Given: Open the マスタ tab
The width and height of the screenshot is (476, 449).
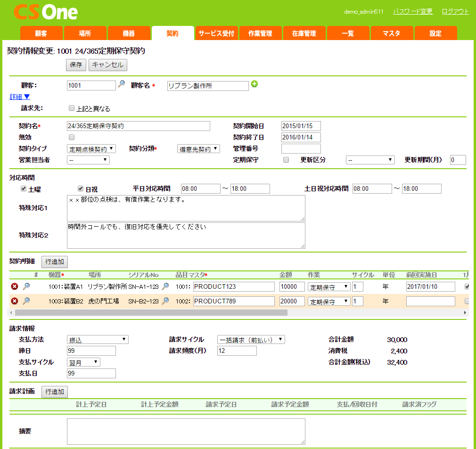Looking at the screenshot, I should click(392, 33).
